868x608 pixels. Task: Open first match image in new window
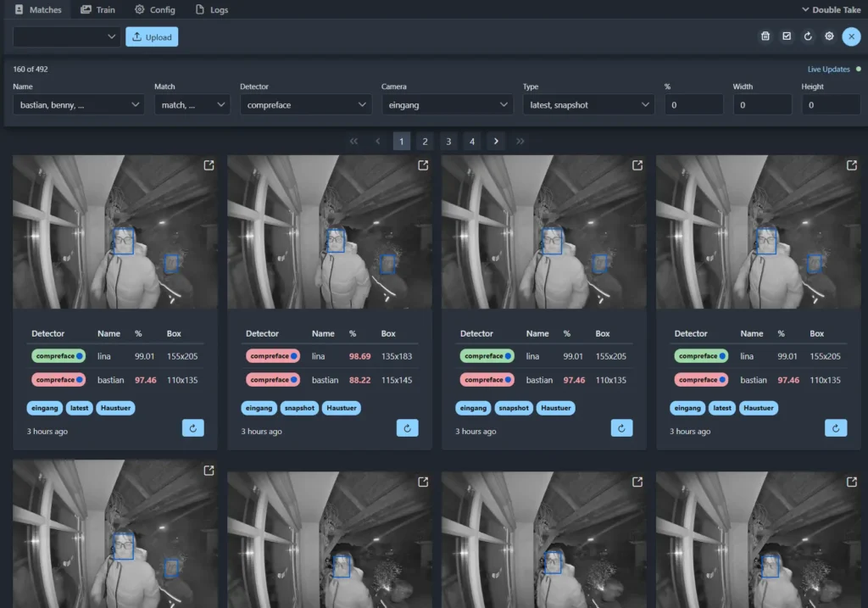pyautogui.click(x=209, y=166)
